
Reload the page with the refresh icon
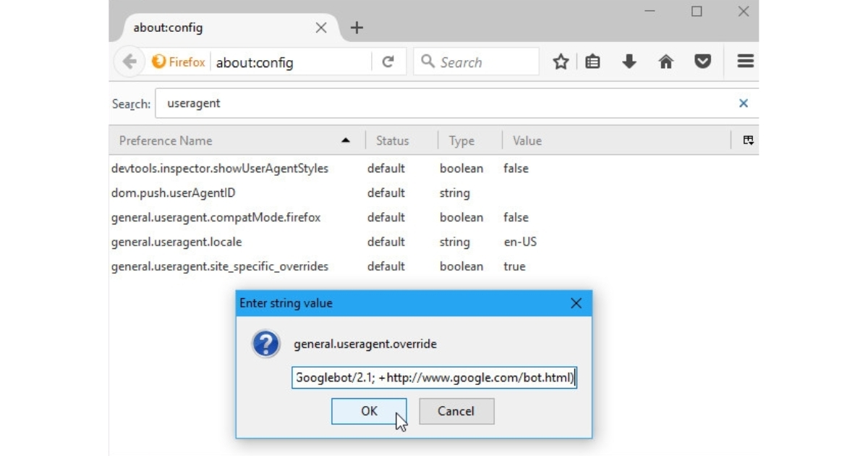tap(388, 62)
